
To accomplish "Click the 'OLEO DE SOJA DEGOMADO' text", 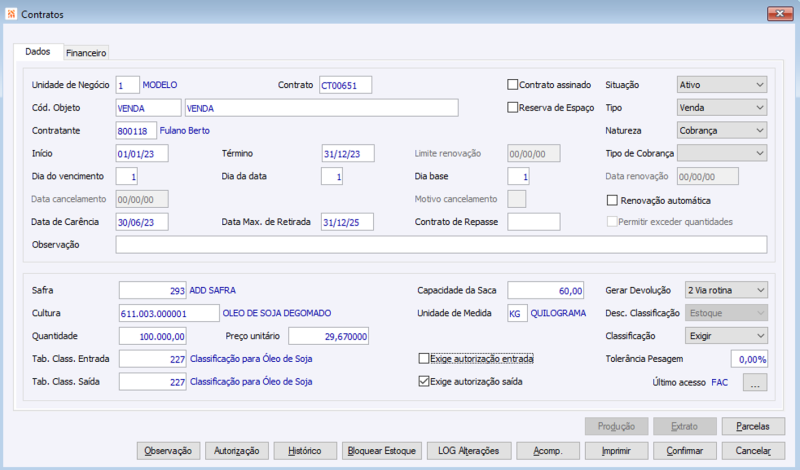I will point(277,313).
